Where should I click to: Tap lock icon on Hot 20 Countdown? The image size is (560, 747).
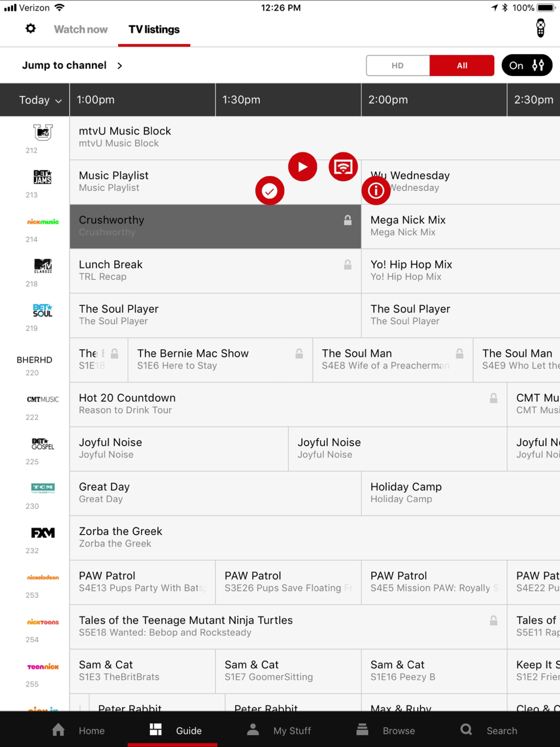[x=493, y=398]
